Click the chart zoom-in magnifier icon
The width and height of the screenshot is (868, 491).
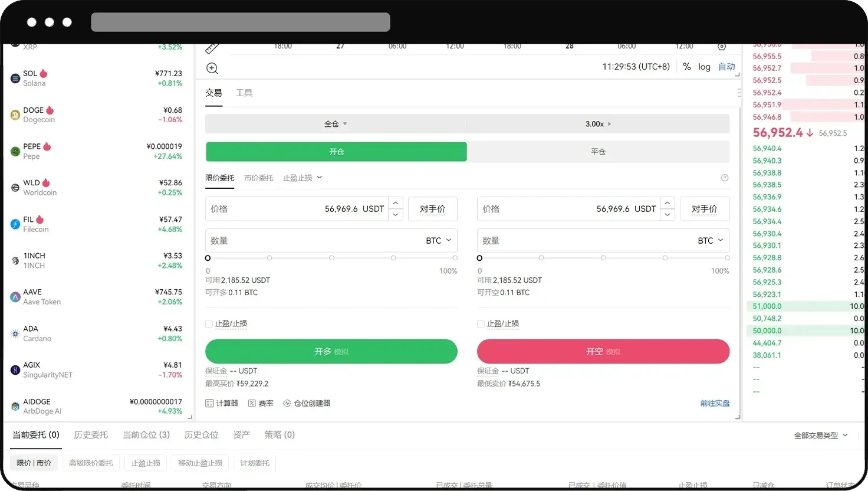[212, 68]
